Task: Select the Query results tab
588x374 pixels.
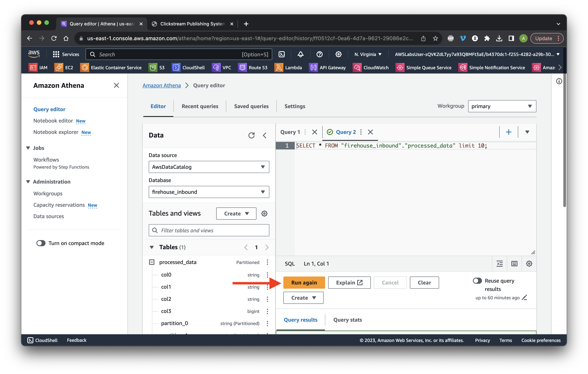Action: pos(300,320)
